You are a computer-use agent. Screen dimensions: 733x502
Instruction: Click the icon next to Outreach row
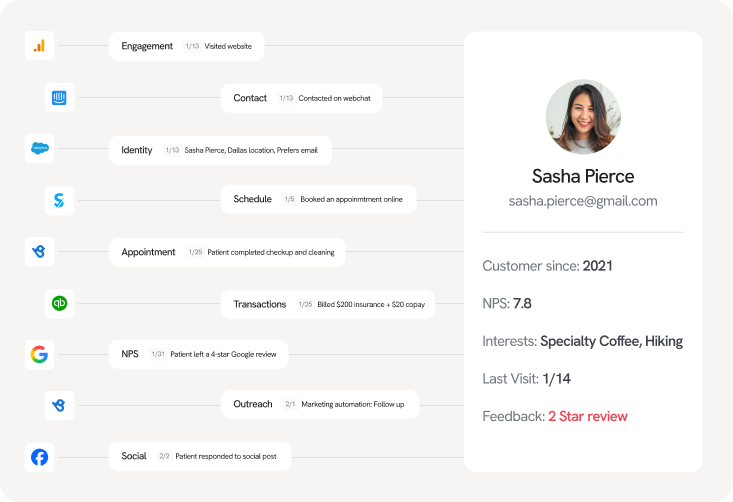tap(59, 405)
